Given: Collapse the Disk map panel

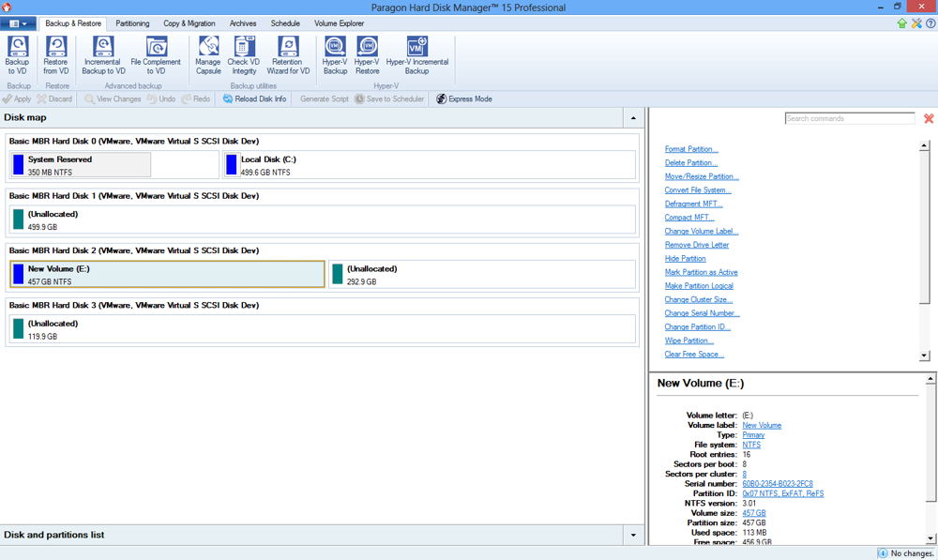Looking at the screenshot, I should click(x=633, y=118).
